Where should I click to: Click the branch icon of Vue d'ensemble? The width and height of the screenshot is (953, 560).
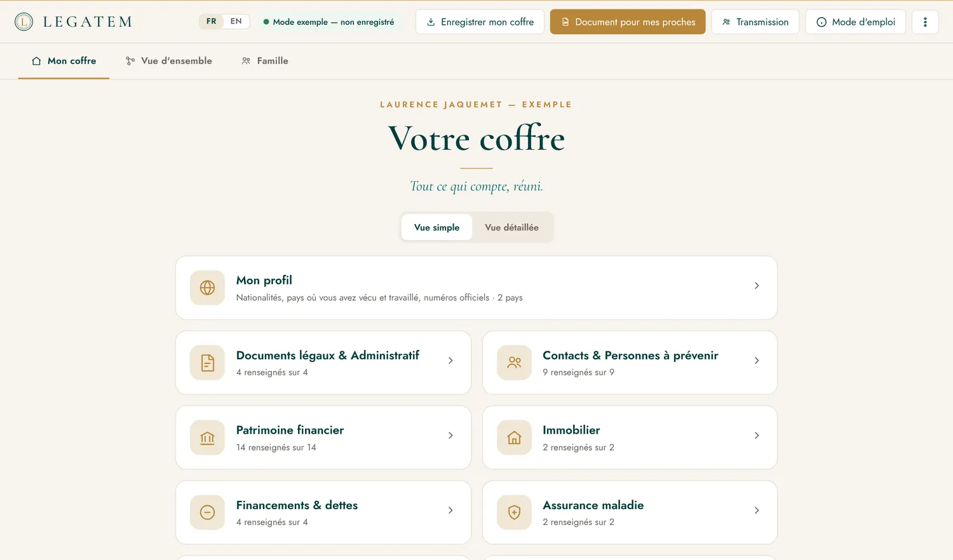tap(130, 61)
